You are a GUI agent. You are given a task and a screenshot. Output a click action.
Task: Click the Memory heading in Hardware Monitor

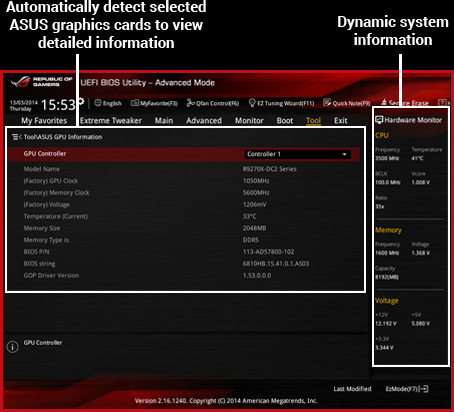(388, 230)
